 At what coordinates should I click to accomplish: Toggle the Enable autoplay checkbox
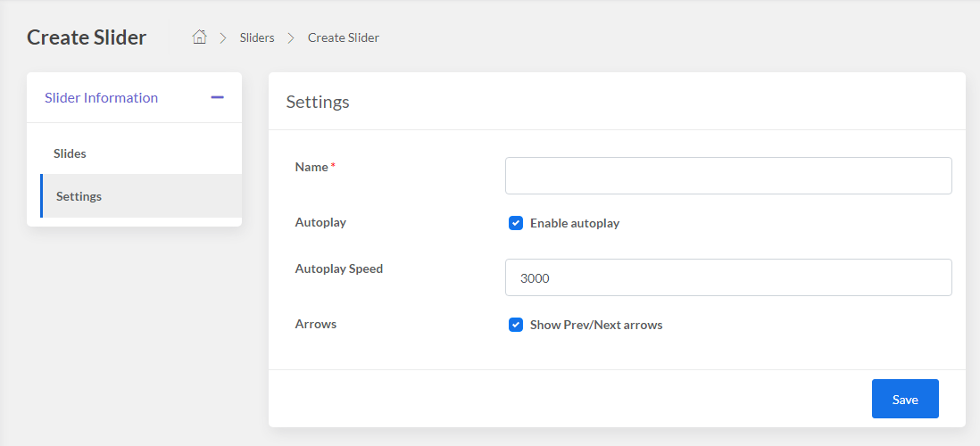516,223
